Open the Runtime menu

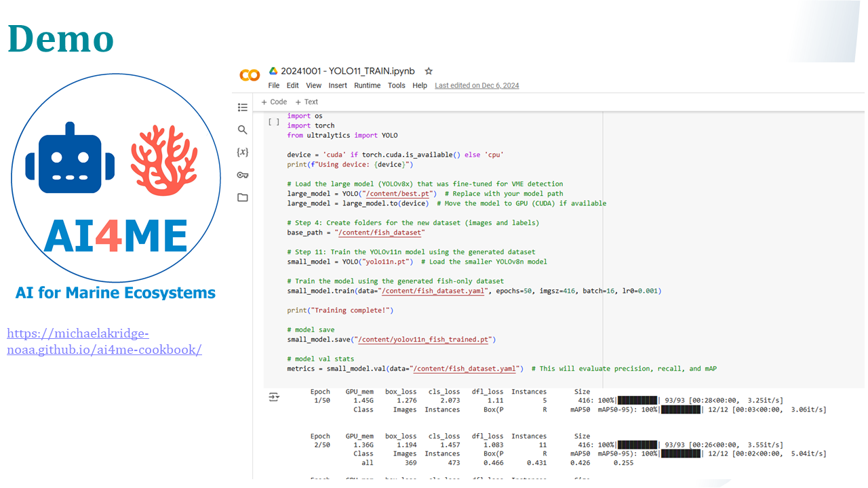(367, 85)
